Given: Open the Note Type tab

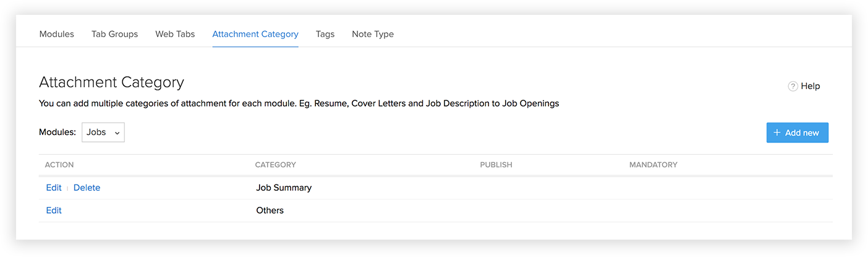Looking at the screenshot, I should click(x=373, y=34).
